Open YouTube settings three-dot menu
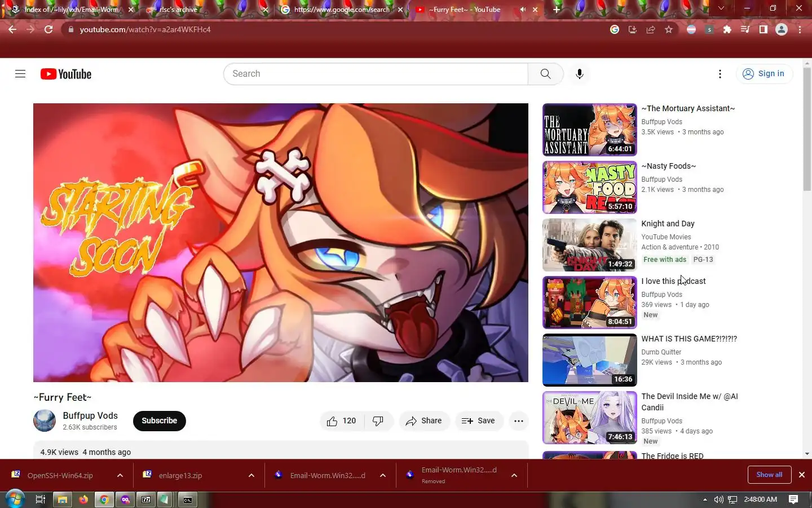Screen dimensions: 812x508 720,74
